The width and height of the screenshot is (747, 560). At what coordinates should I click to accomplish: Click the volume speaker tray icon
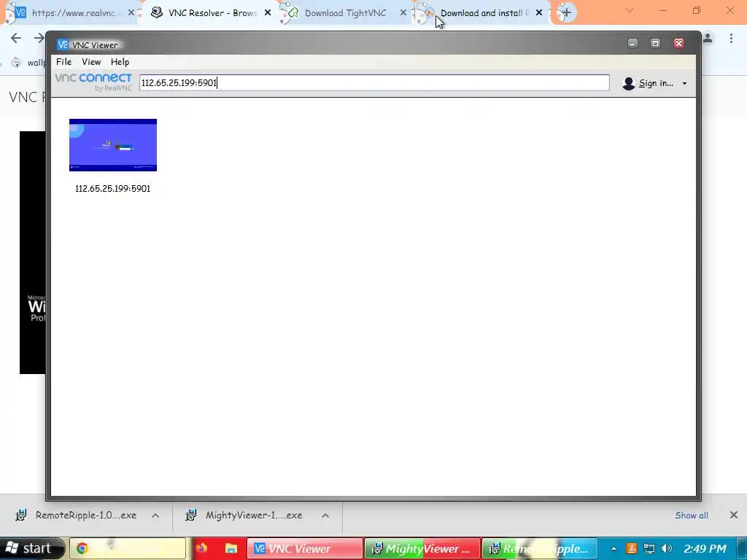click(x=667, y=548)
